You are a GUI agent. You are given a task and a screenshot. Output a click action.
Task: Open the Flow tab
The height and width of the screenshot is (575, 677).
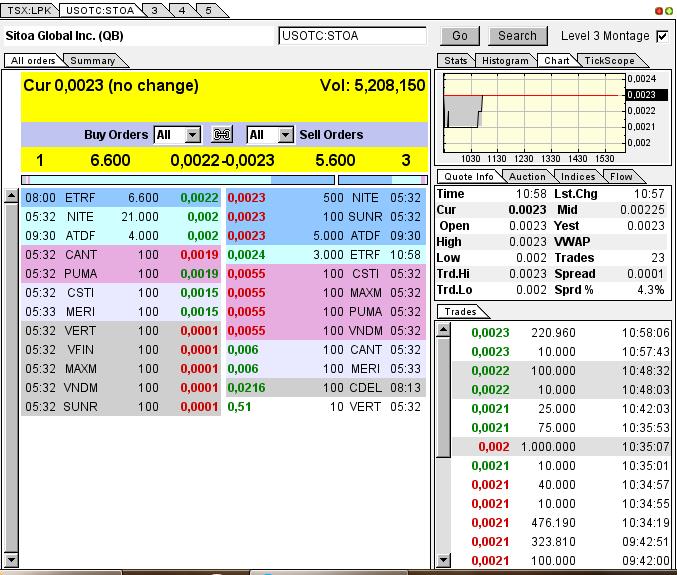(x=622, y=177)
